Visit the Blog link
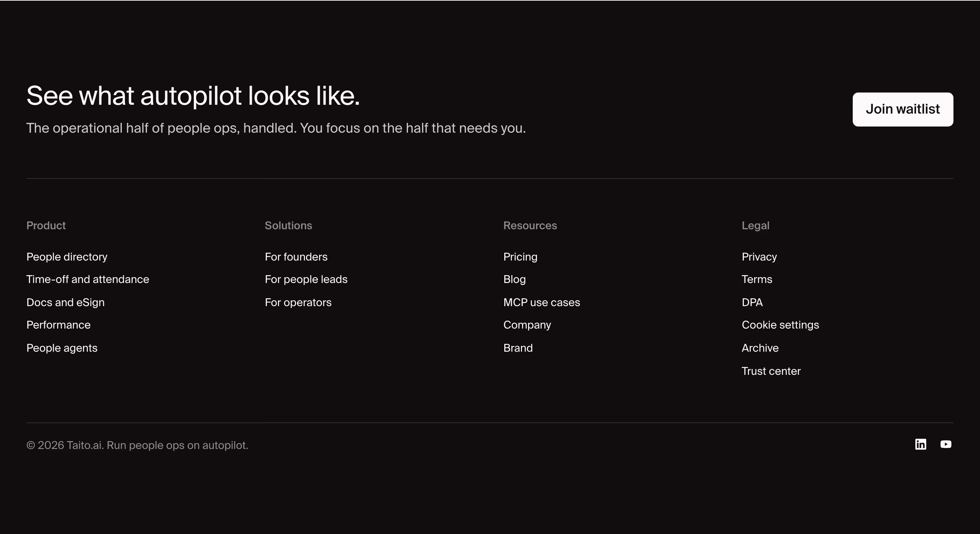Viewport: 980px width, 534px height. 514,279
